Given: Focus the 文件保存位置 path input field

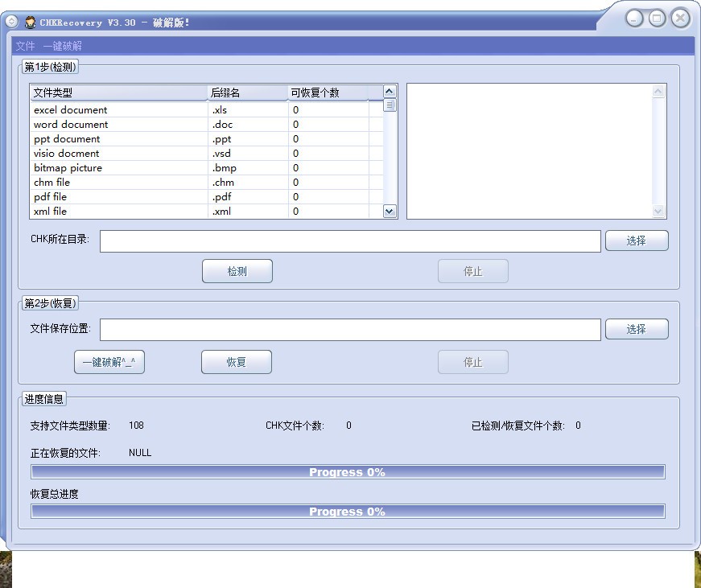Looking at the screenshot, I should [350, 330].
